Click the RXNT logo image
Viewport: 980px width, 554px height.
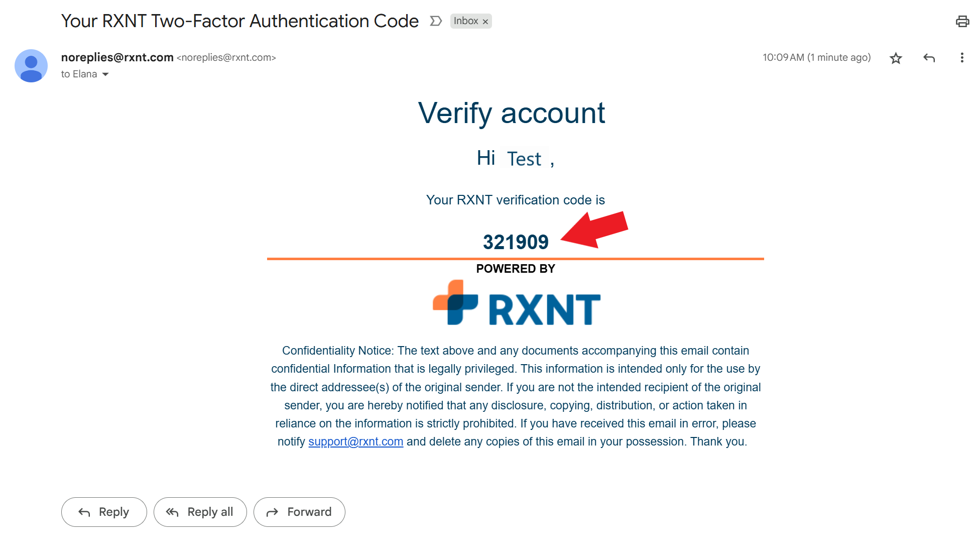click(x=516, y=303)
